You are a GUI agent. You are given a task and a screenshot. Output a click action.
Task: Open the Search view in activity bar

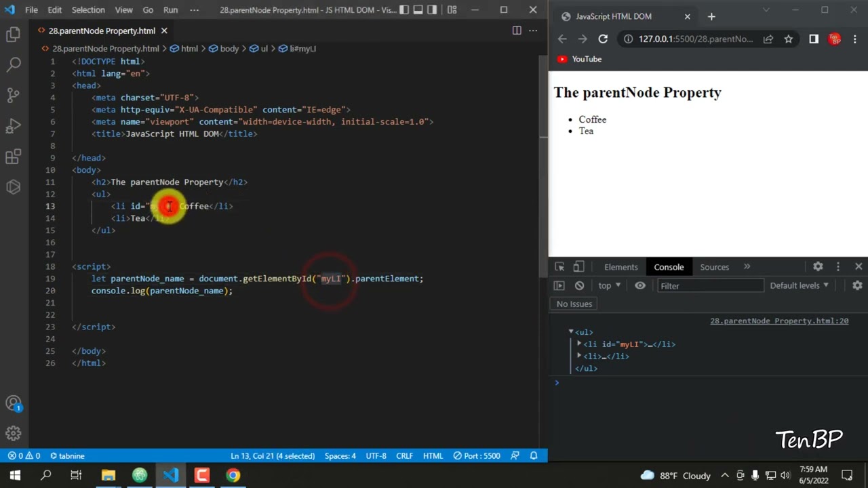(14, 65)
